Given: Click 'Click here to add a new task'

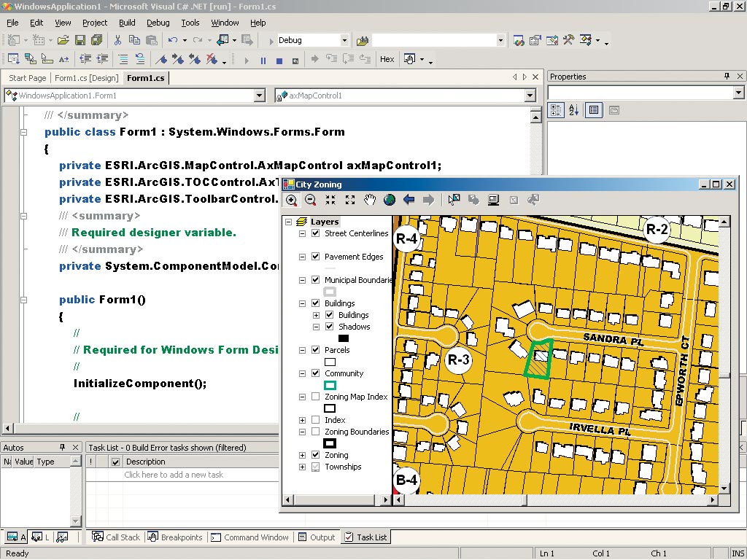Looking at the screenshot, I should point(174,475).
